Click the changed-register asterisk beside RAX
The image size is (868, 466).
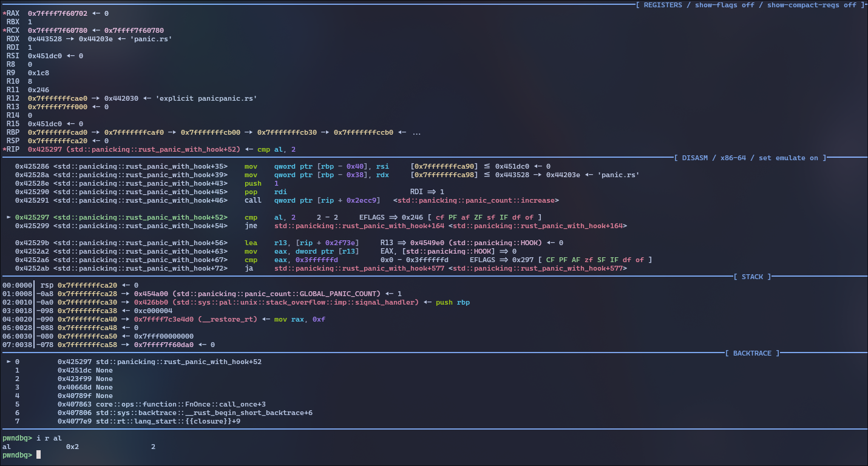[4, 13]
